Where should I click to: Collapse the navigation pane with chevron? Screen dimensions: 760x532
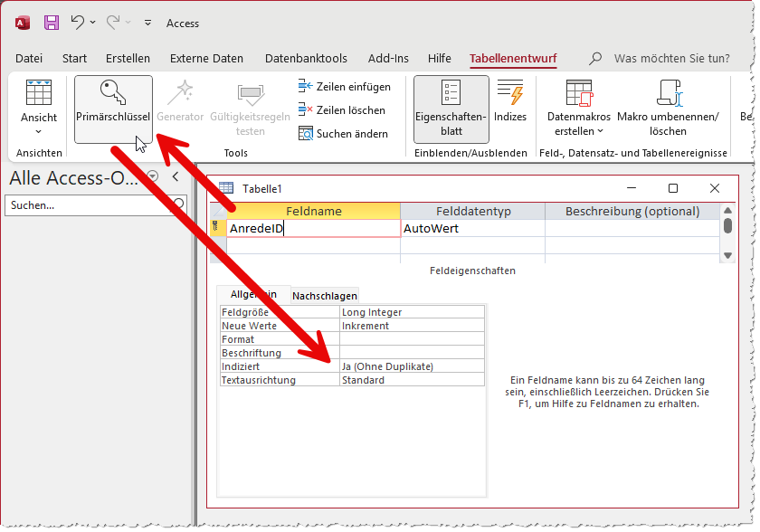[175, 176]
